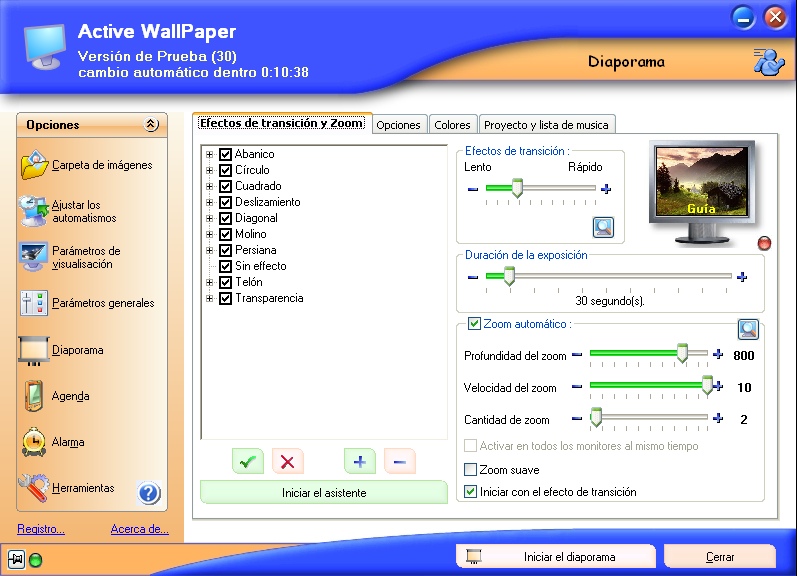Expand the Molino tree node
This screenshot has height=576, width=797.
click(x=209, y=234)
